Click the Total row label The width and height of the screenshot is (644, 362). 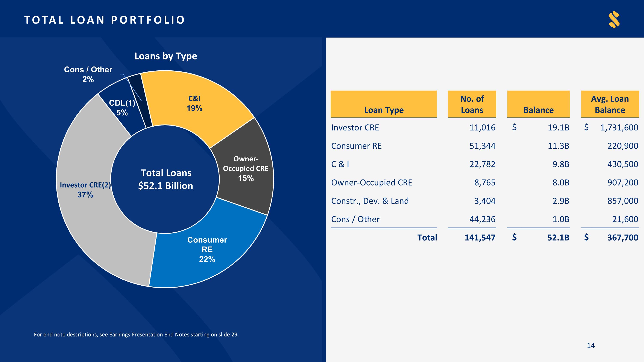point(427,238)
